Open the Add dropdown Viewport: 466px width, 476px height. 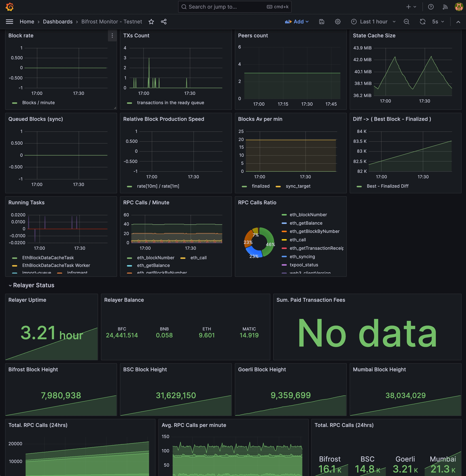(297, 21)
